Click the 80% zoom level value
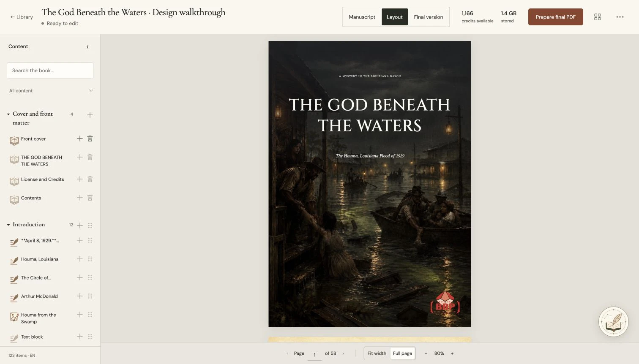Screen dimensions: 639x364 click(439, 353)
